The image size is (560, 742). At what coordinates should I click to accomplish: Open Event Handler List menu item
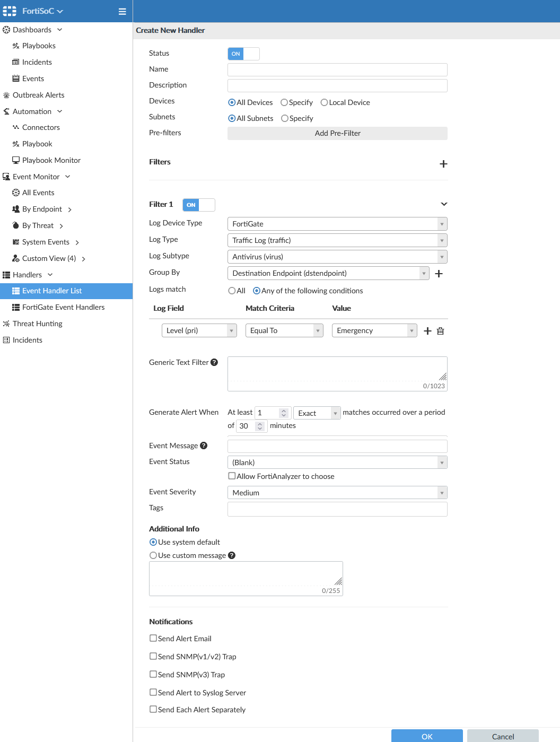[x=66, y=291]
